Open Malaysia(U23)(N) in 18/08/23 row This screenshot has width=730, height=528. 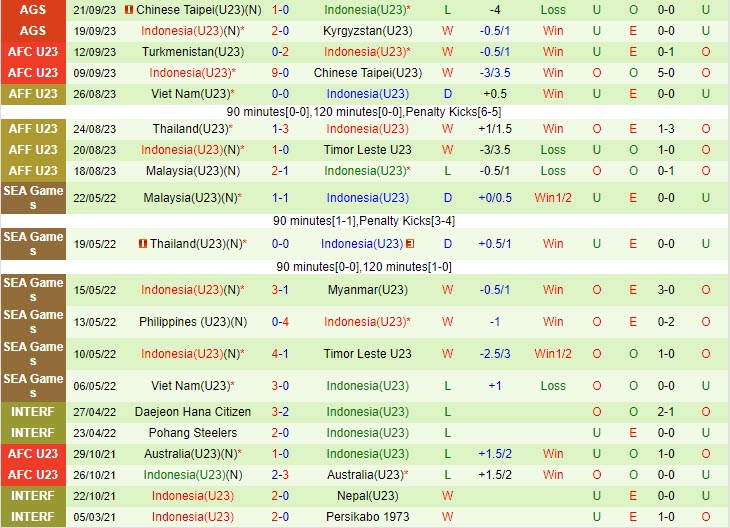193,171
